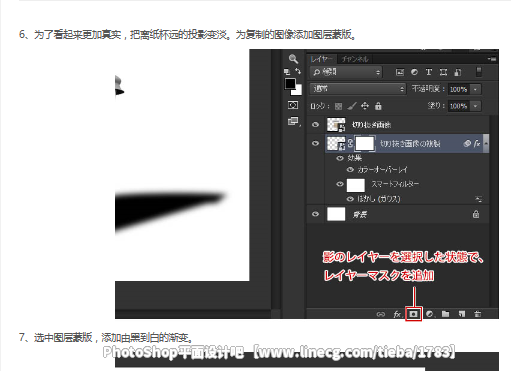This screenshot has height=371, width=511.
Task: Filter layers by shape type
Action: [x=443, y=72]
